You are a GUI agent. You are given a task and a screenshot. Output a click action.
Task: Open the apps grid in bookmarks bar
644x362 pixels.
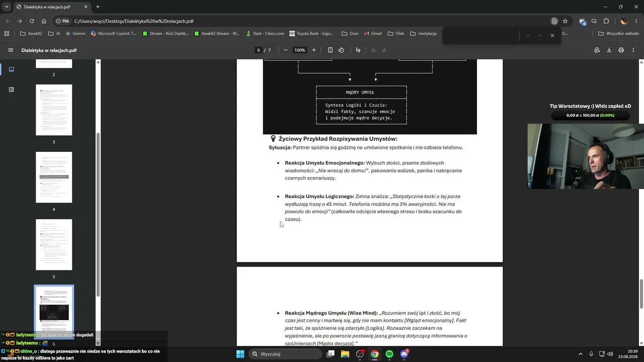(x=7, y=34)
